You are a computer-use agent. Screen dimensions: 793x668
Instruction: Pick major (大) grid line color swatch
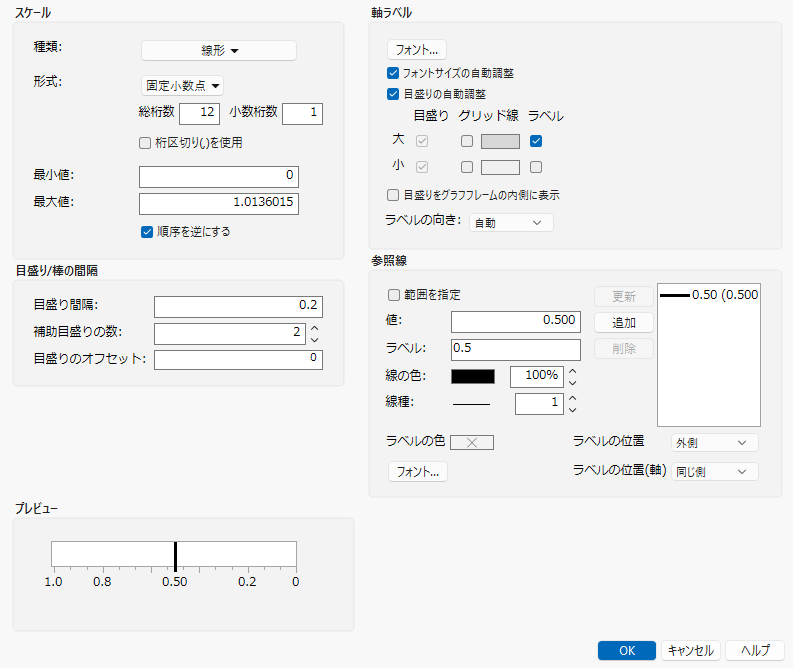click(500, 142)
